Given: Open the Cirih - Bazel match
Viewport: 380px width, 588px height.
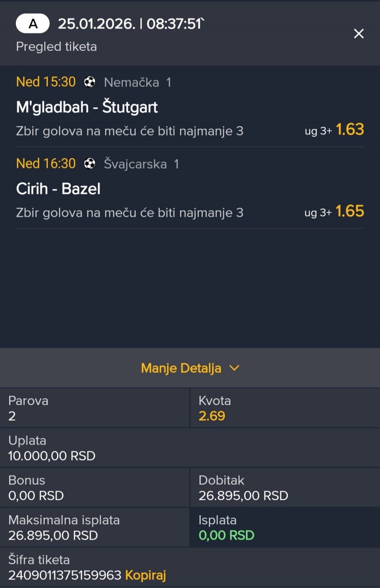Looking at the screenshot, I should point(58,189).
